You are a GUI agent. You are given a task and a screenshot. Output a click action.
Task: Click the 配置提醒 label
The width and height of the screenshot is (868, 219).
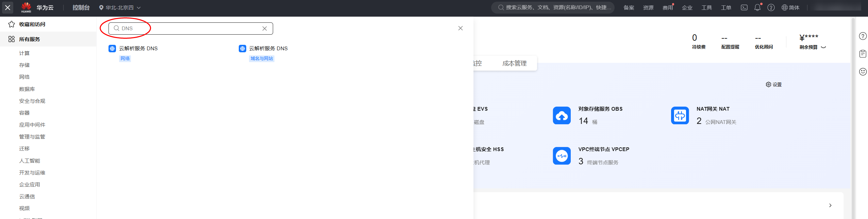(x=730, y=47)
